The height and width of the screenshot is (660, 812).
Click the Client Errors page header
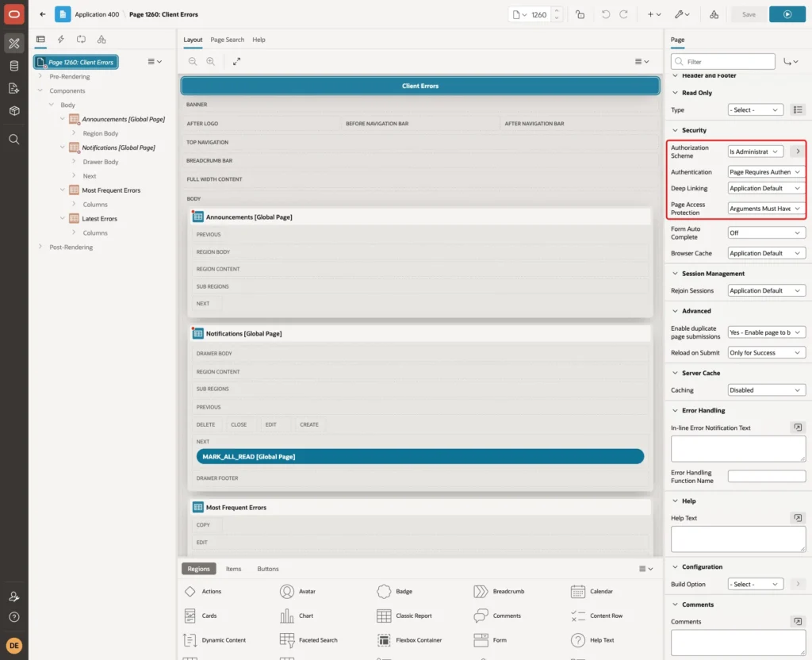(420, 86)
